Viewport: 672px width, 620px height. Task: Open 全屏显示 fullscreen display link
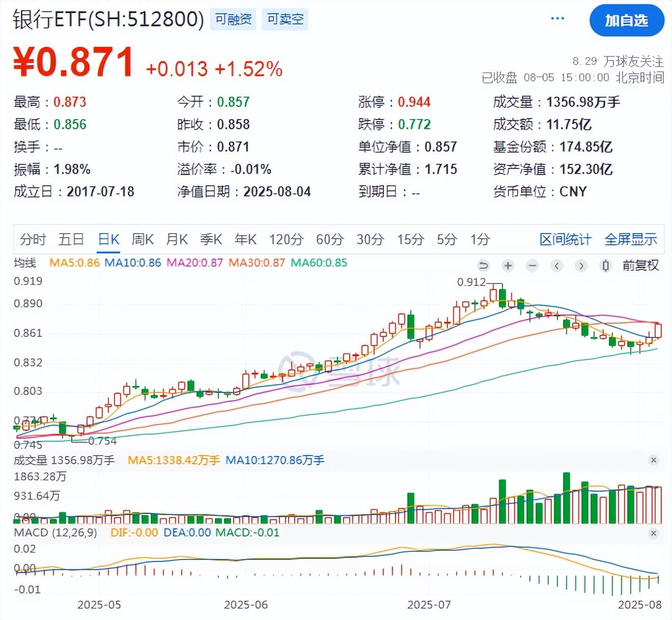tap(631, 239)
